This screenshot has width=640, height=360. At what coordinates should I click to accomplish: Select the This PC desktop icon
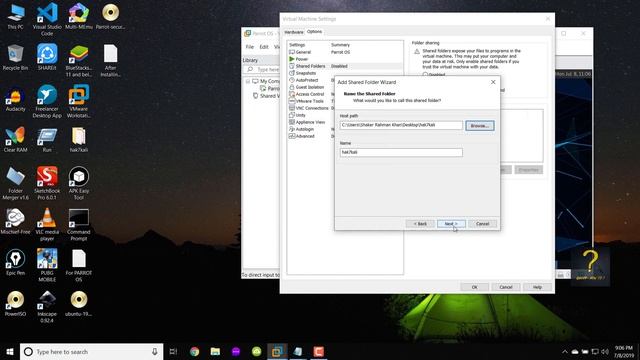pos(16,16)
